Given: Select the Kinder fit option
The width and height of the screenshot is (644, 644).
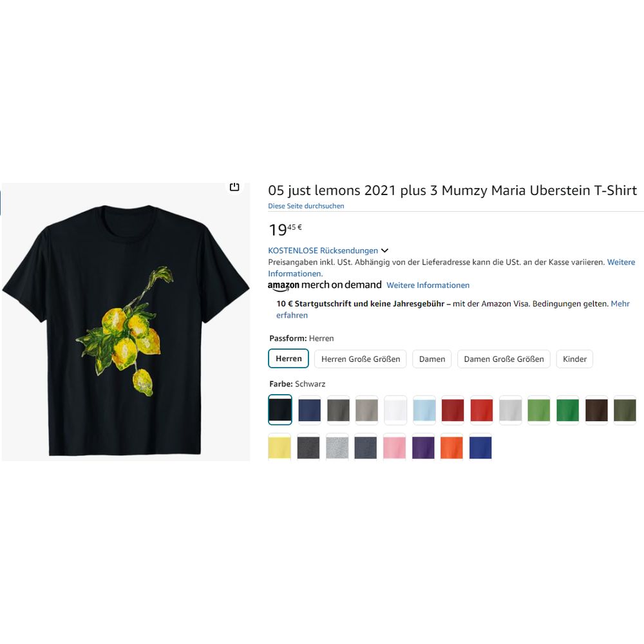Looking at the screenshot, I should [574, 359].
